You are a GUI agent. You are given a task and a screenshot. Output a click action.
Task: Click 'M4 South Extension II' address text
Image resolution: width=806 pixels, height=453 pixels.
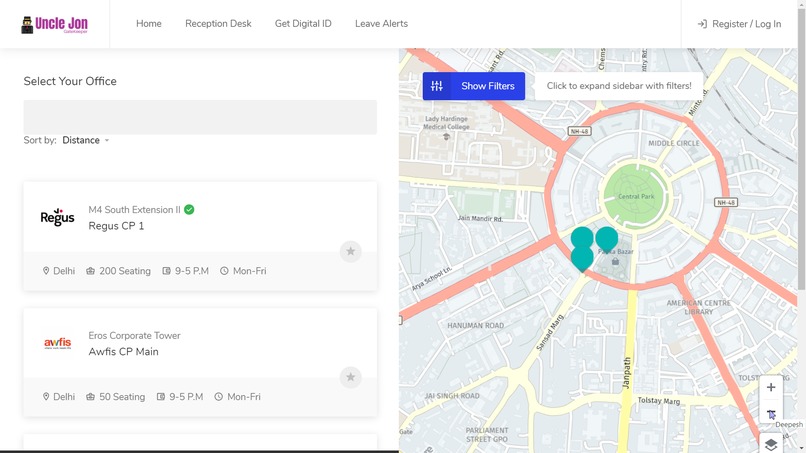(134, 210)
